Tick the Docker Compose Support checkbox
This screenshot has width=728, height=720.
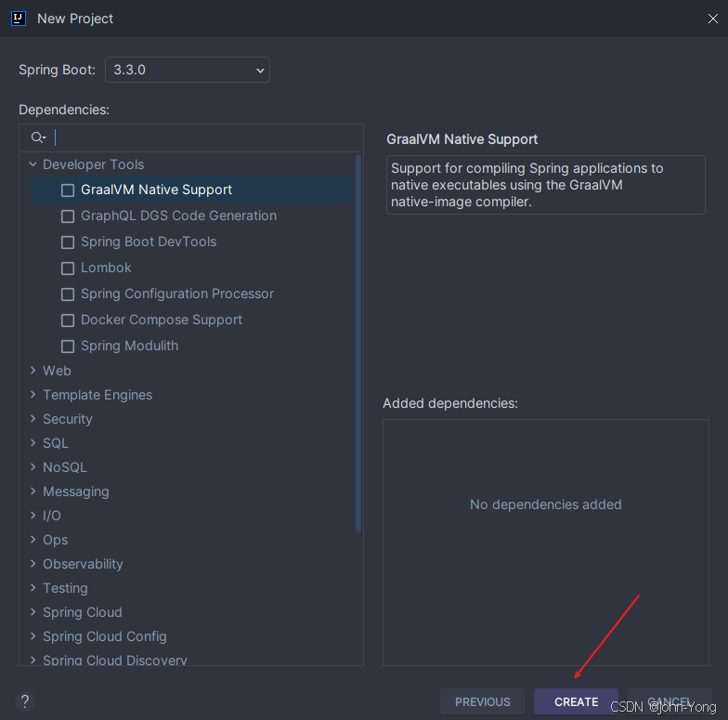68,320
